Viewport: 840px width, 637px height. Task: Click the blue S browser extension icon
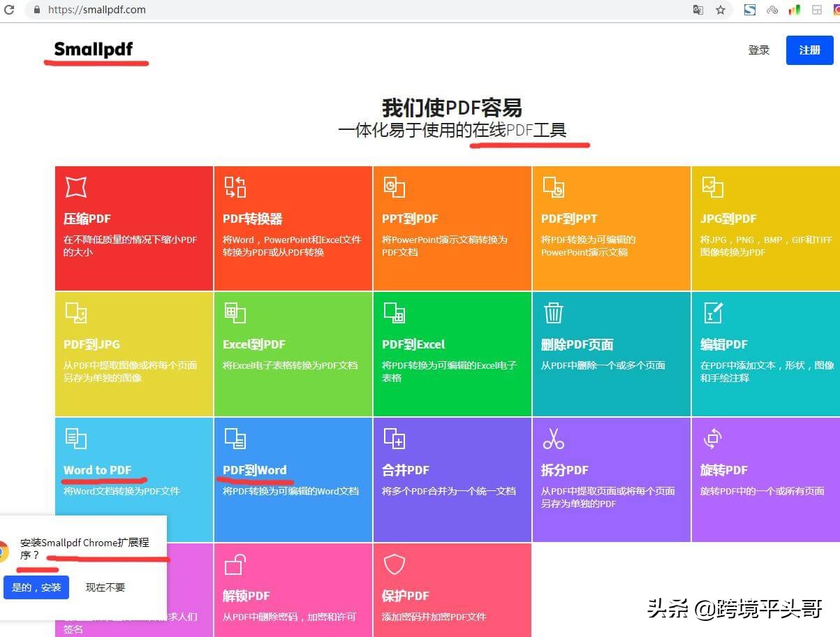[x=750, y=10]
